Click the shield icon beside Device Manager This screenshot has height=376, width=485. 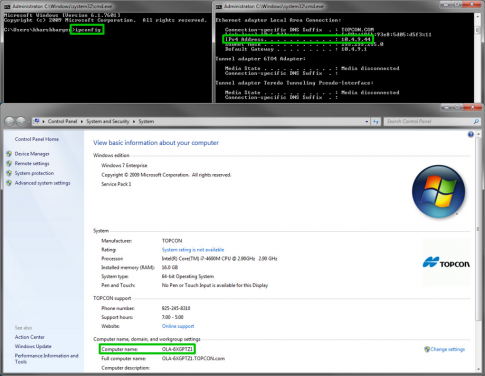[x=9, y=154]
